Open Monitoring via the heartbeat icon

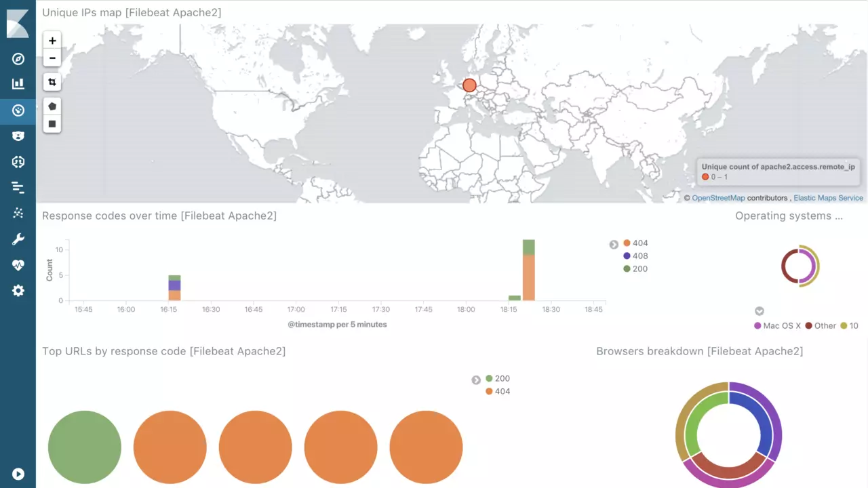(x=18, y=265)
